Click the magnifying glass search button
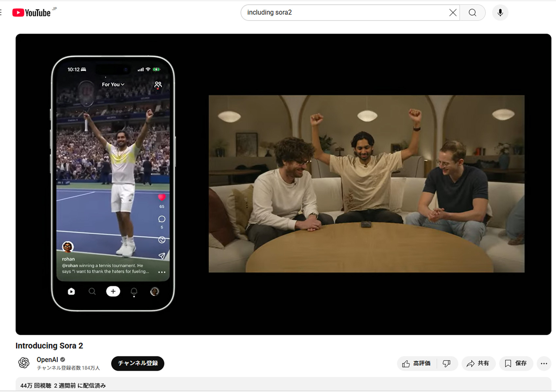This screenshot has width=556, height=392. pyautogui.click(x=472, y=13)
